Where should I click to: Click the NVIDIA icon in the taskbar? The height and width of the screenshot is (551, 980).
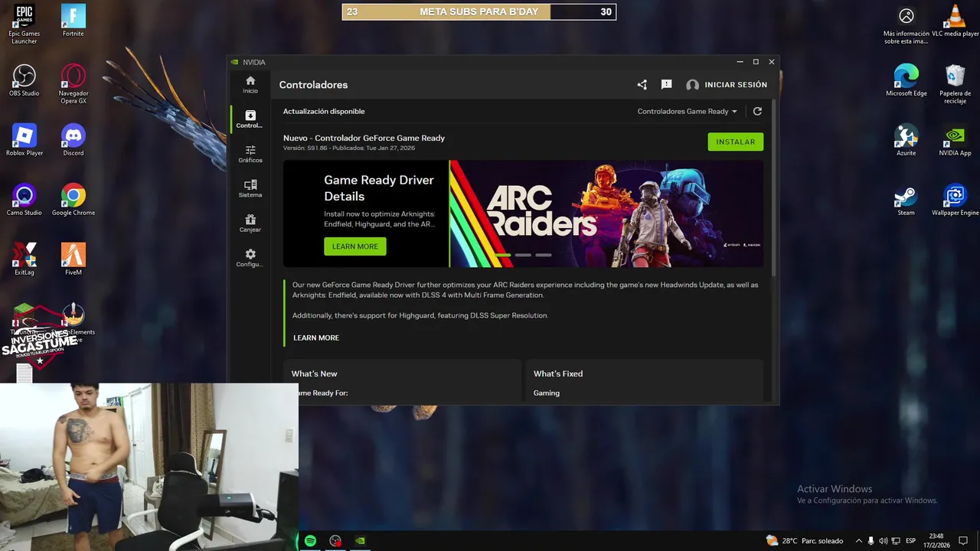360,541
